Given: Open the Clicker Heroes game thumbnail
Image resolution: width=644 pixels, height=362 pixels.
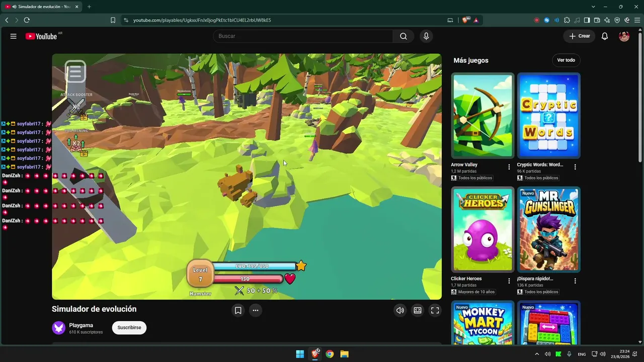Looking at the screenshot, I should click(x=482, y=229).
